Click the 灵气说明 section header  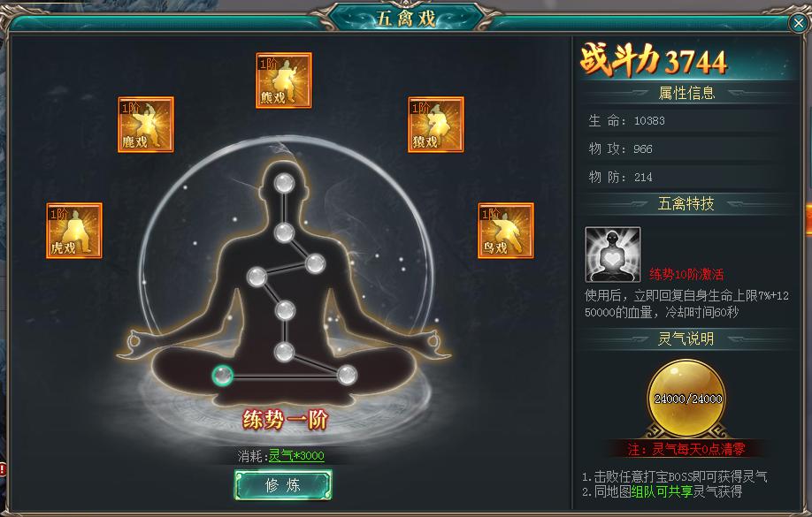click(686, 338)
